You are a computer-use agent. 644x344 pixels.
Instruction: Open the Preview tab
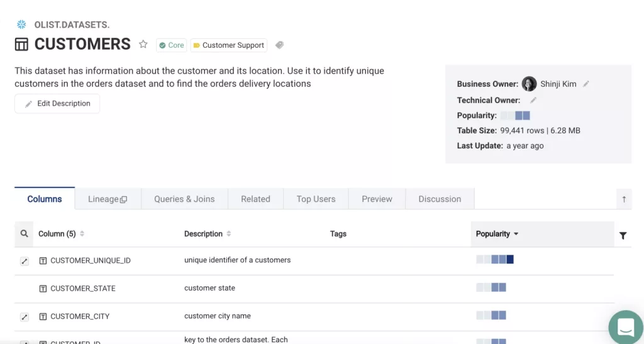click(377, 199)
